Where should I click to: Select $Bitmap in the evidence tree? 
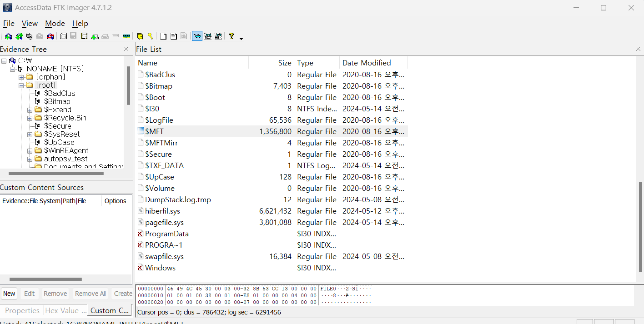click(57, 101)
